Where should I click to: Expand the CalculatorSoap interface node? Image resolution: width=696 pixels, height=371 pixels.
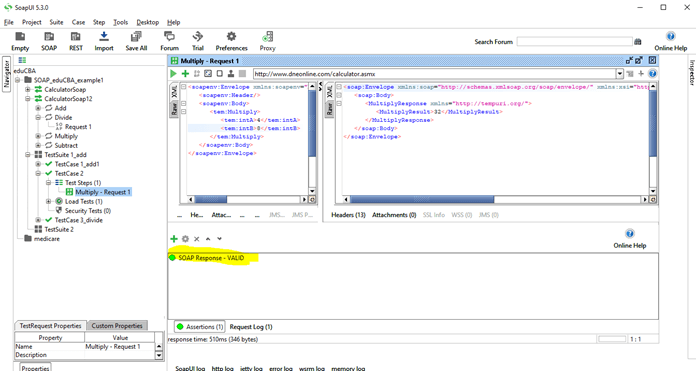(x=28, y=90)
